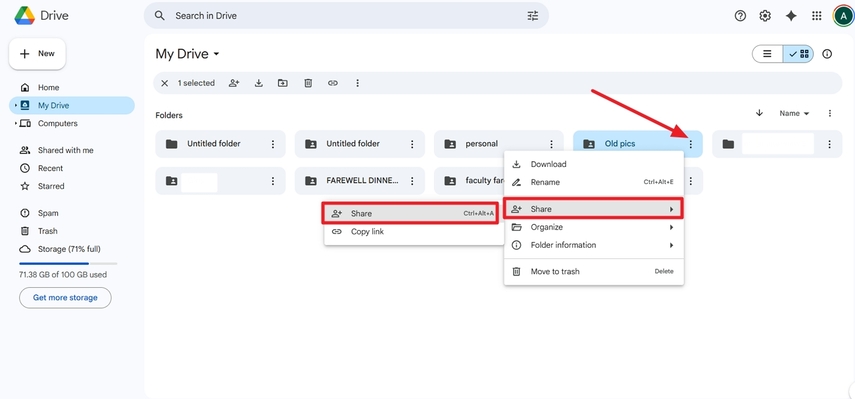Switch to grid layout view
855x399 pixels.
pos(799,54)
